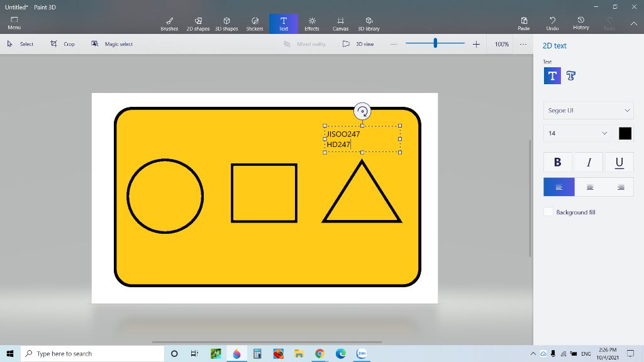Click the taskbar search box
Image resolution: width=644 pixels, height=362 pixels.
click(x=92, y=353)
